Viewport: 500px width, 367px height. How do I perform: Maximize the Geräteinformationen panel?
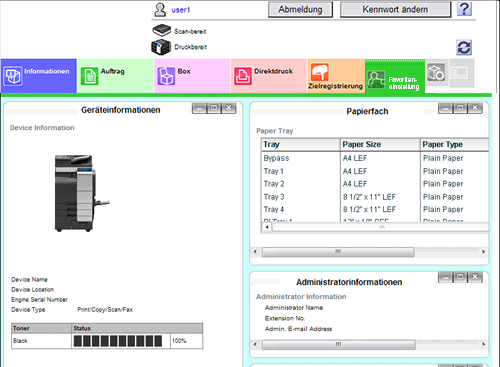tap(214, 108)
